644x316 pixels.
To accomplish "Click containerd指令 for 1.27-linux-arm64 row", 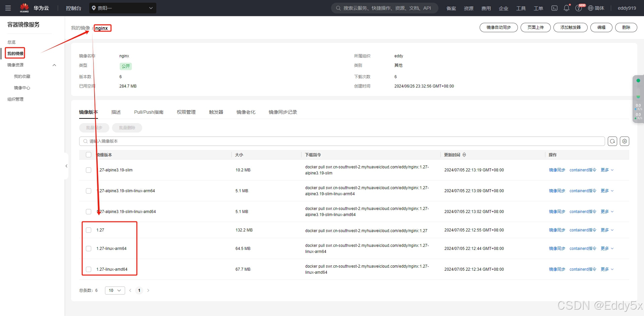I will coord(583,249).
